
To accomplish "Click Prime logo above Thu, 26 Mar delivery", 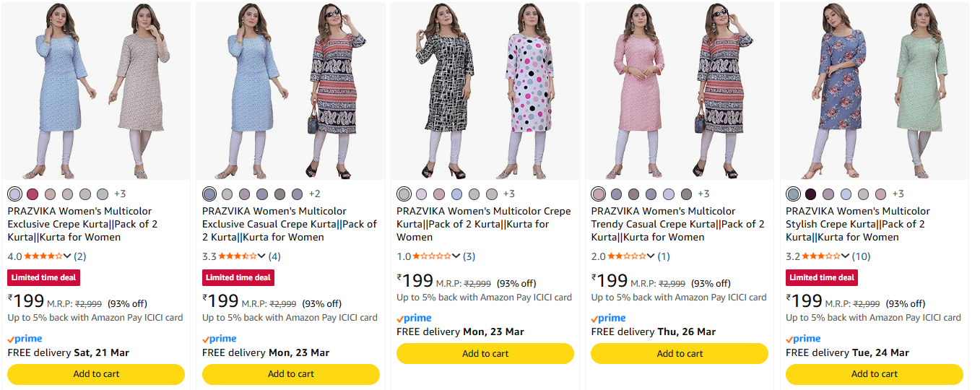I will [x=609, y=318].
